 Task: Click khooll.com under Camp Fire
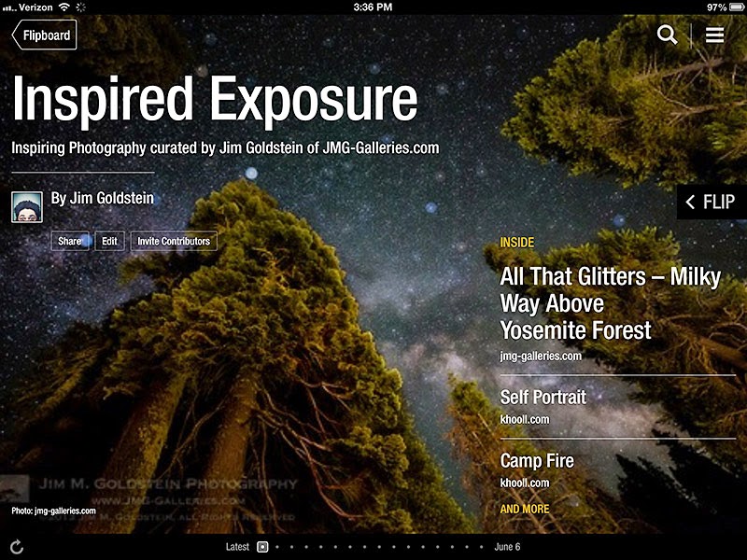[x=525, y=483]
